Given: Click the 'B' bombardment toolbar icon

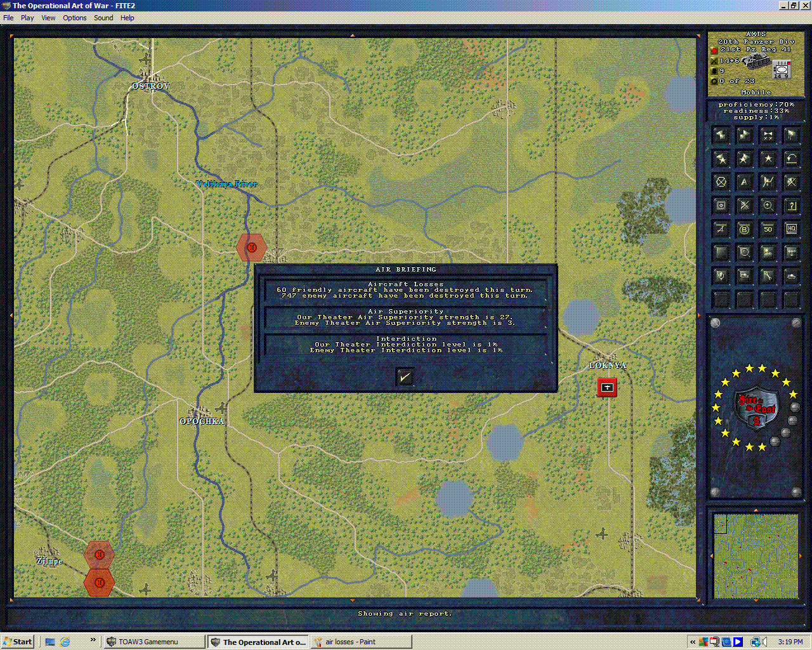Looking at the screenshot, I should pyautogui.click(x=744, y=229).
